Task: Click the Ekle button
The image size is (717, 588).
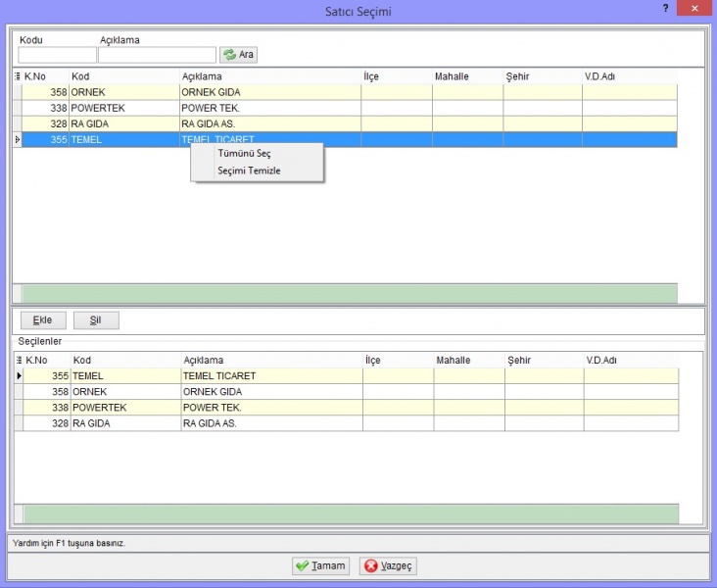Action: coord(43,320)
